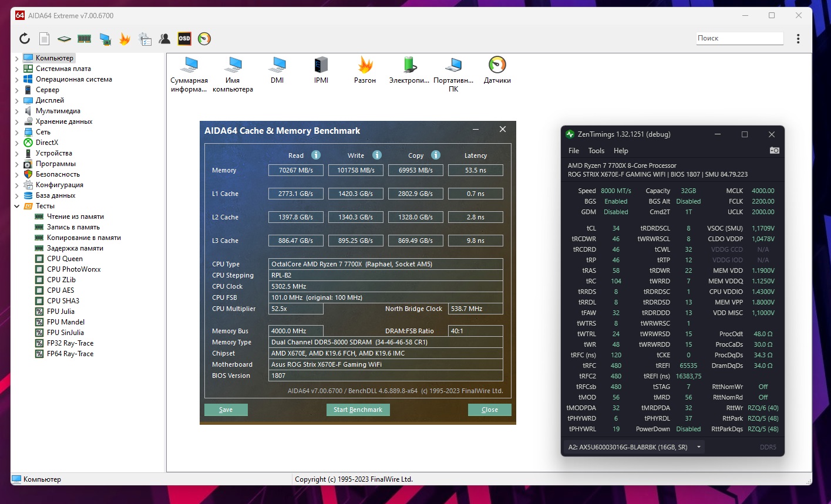This screenshot has height=504, width=831.
Task: Open the OSD panel toolbar icon
Action: pos(184,39)
